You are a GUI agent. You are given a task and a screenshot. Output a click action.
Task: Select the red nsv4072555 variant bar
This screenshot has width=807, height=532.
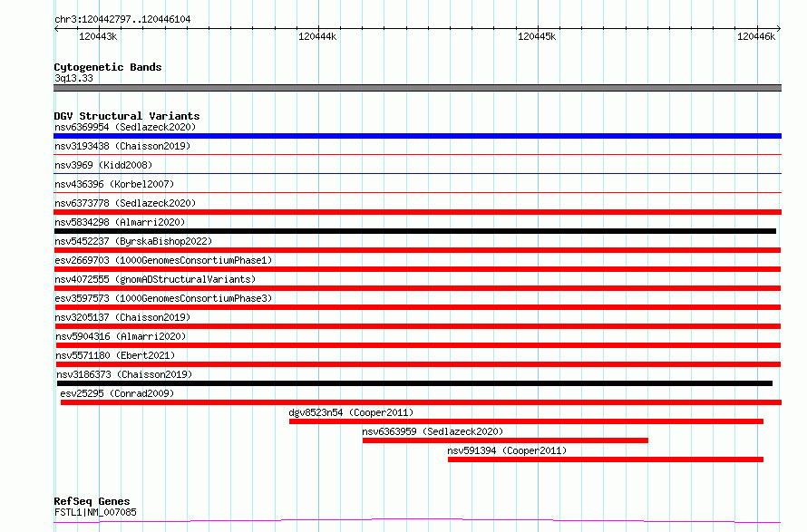point(417,288)
